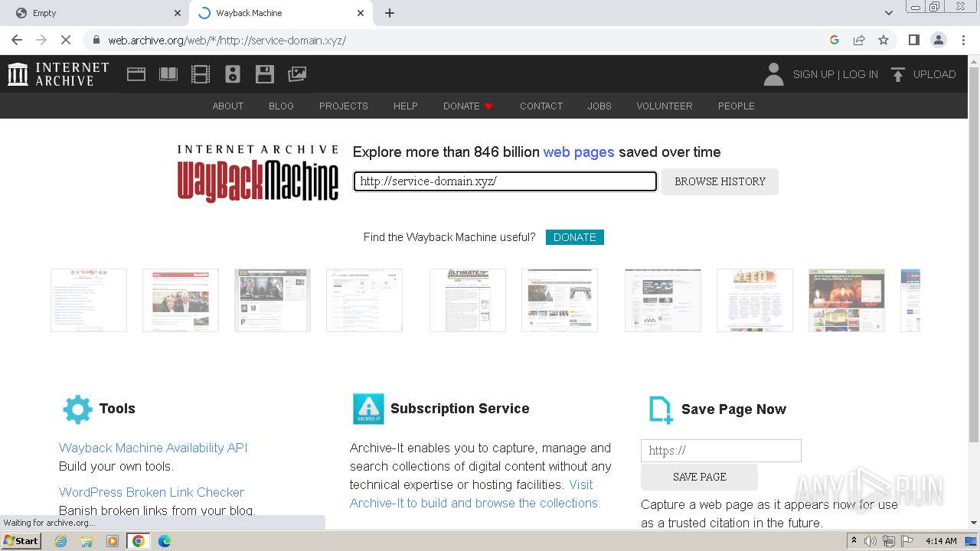Click the Tools gear icon
Image resolution: width=980 pixels, height=551 pixels.
77,409
